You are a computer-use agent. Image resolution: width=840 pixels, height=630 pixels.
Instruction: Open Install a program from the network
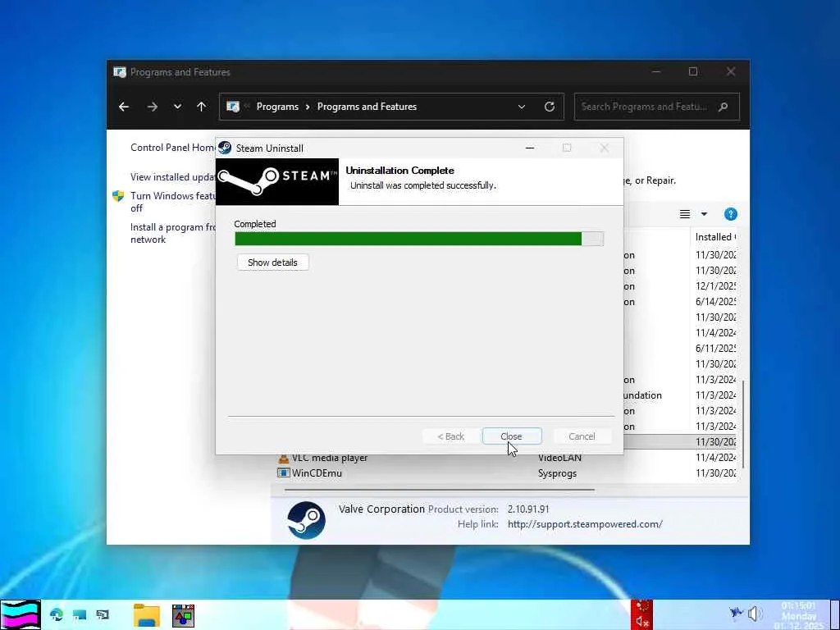point(172,233)
